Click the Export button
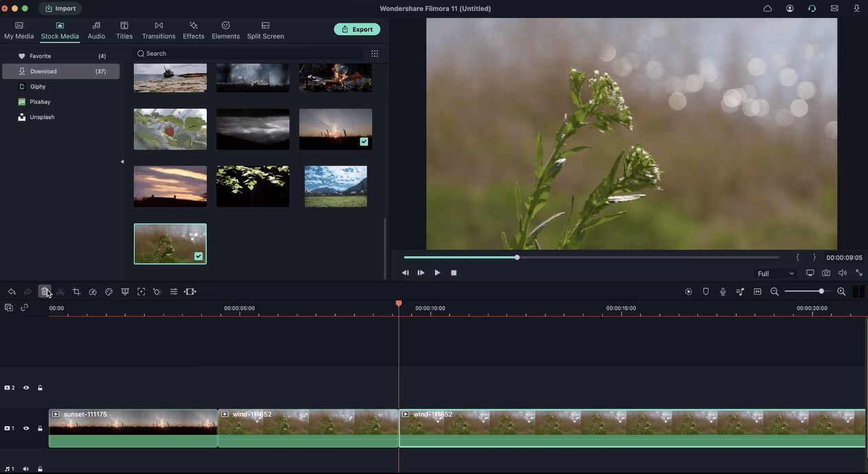The image size is (868, 474). coord(357,30)
